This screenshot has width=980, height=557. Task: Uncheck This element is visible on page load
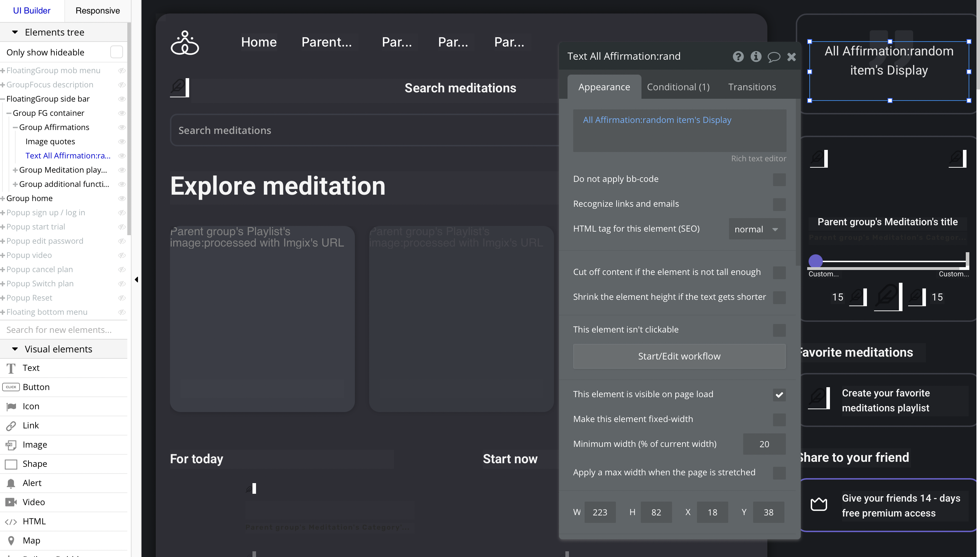point(779,394)
